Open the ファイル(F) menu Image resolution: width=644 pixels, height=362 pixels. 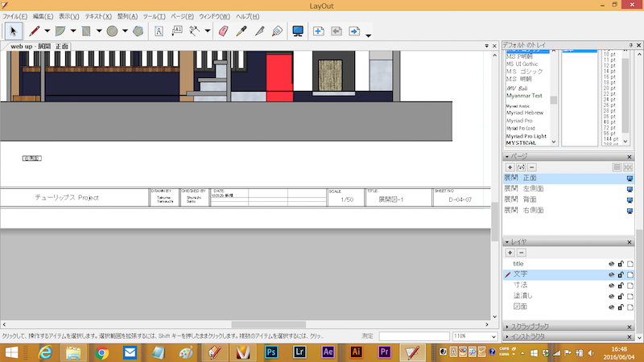[15, 16]
